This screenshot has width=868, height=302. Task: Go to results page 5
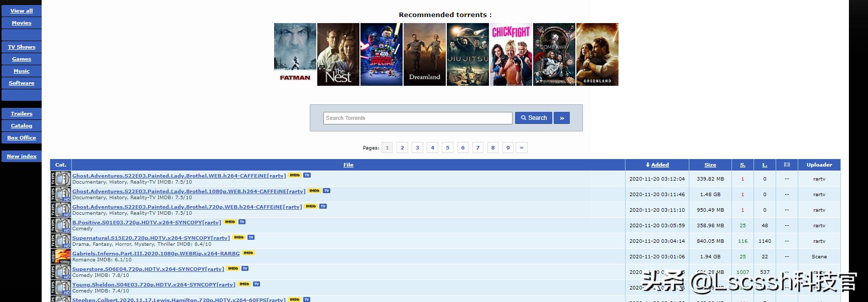[x=447, y=147]
